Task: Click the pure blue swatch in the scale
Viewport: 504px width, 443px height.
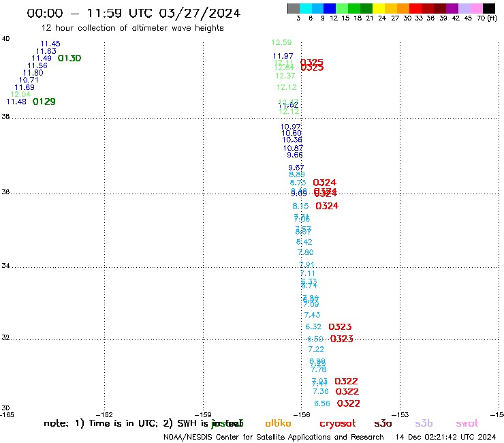Action: 330,8
